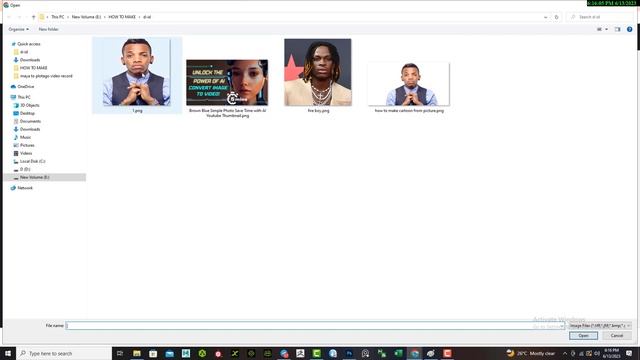Click the Cancel button

pyautogui.click(x=617, y=336)
